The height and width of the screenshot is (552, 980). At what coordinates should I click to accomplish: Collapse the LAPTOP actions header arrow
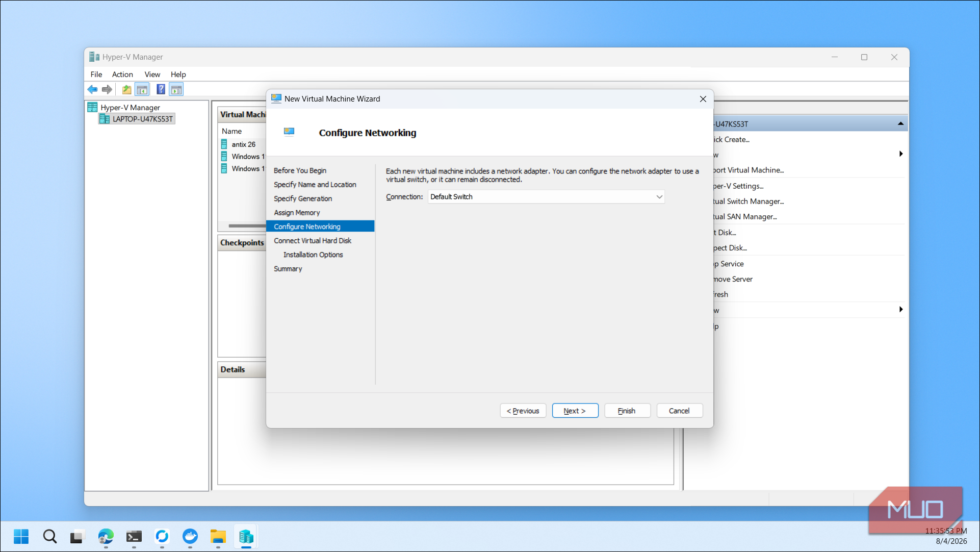[900, 123]
